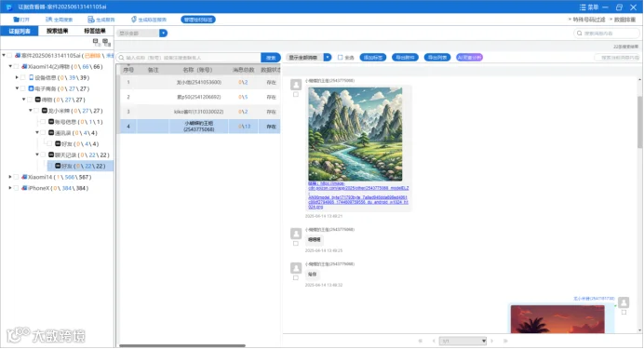Screen dimensions: 644x349
Task: Switch to the evidence list tab
Action: click(20, 31)
